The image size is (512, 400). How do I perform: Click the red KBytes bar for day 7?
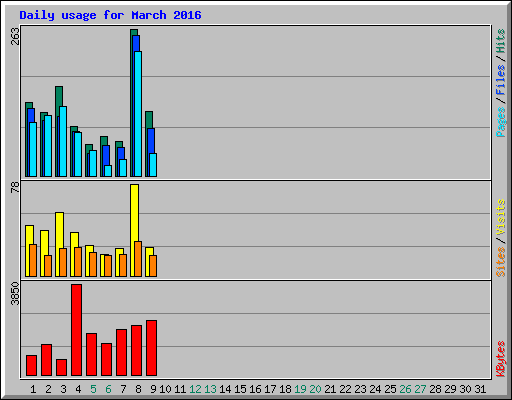121,352
